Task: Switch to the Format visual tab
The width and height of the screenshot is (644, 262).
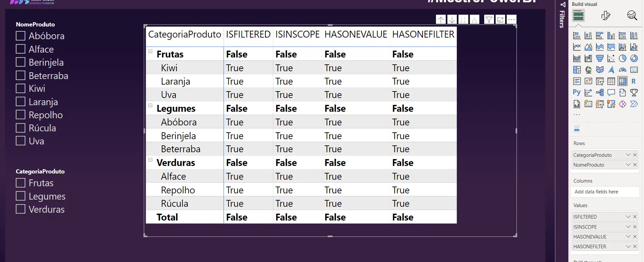Action: pyautogui.click(x=606, y=15)
